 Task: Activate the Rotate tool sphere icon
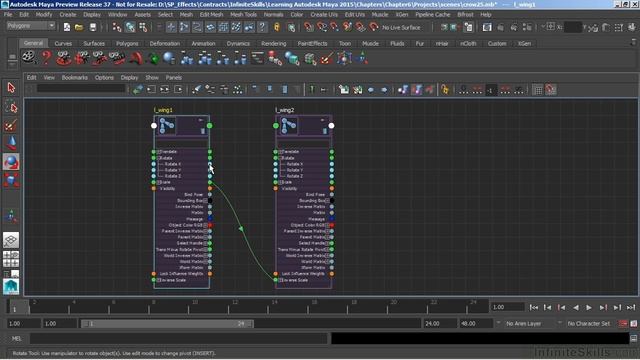pos(11,162)
